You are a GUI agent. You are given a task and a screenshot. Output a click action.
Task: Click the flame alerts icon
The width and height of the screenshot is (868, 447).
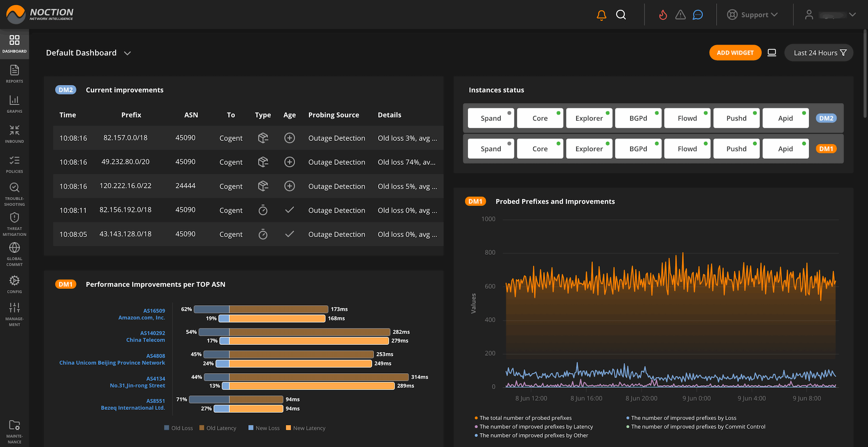point(663,15)
